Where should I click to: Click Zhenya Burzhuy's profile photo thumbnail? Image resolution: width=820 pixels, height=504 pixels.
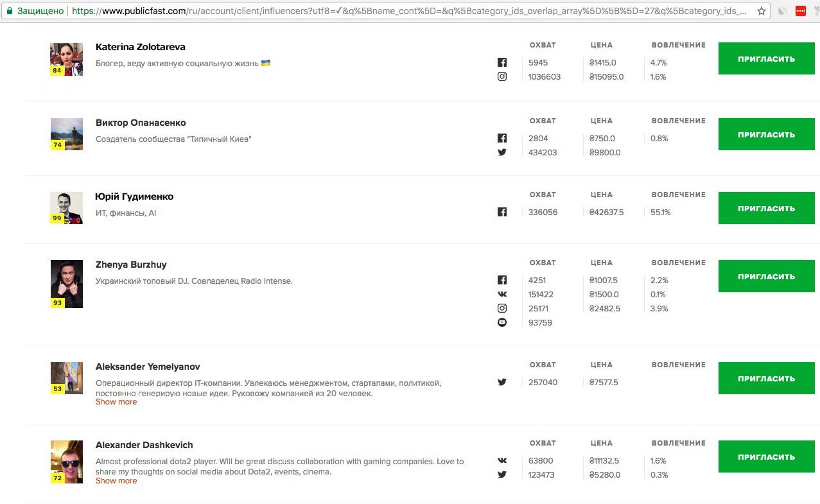pyautogui.click(x=67, y=284)
